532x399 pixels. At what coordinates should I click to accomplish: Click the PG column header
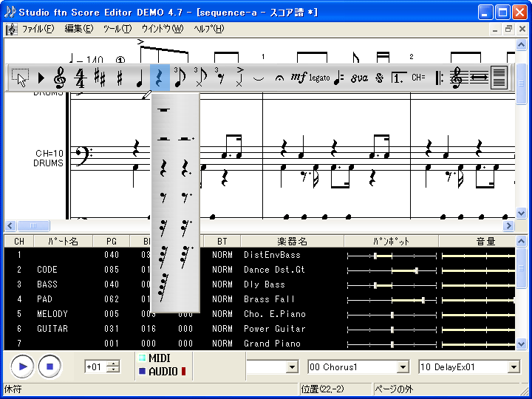[112, 242]
